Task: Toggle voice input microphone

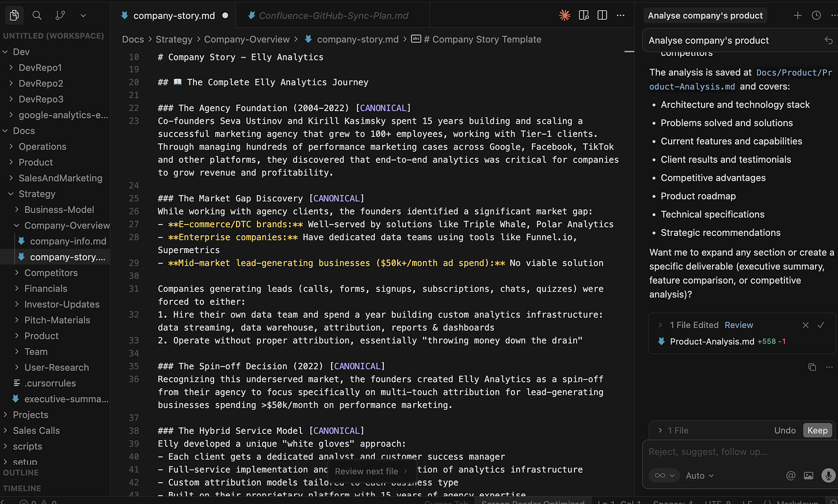Action: click(828, 475)
